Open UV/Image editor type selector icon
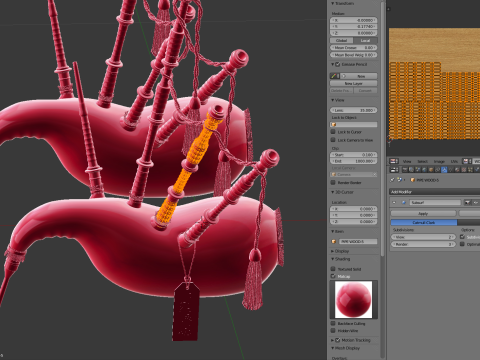This screenshot has height=360, width=480. [x=394, y=161]
